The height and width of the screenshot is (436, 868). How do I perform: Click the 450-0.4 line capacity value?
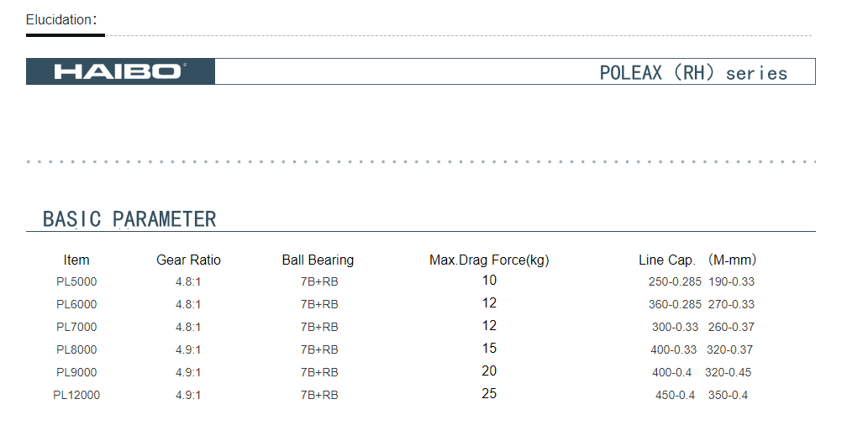[x=675, y=395]
